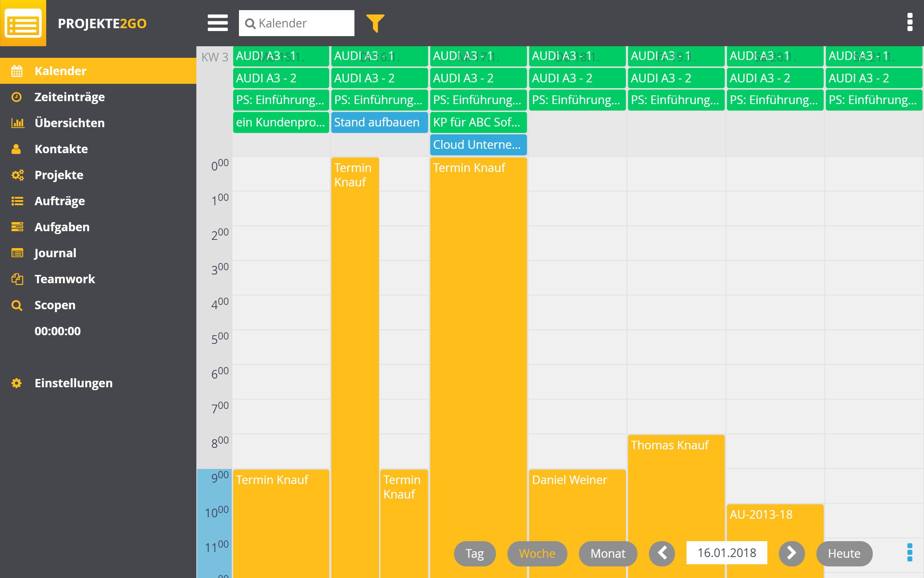Open Aufgaben in the sidebar
The height and width of the screenshot is (578, 924).
(98, 227)
